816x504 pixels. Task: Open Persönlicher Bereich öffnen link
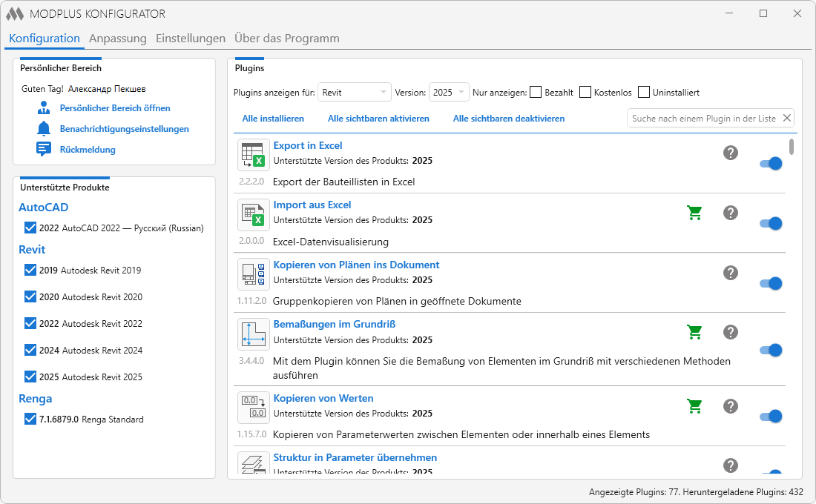[115, 108]
